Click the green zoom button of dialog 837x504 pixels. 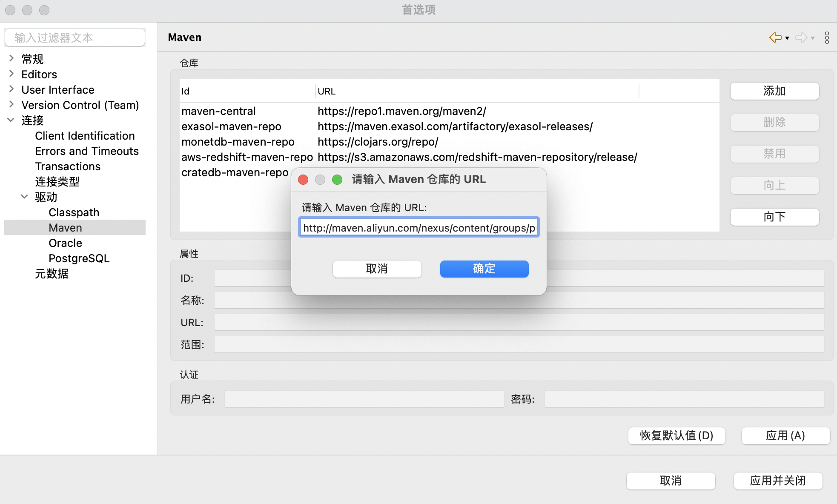(x=337, y=180)
